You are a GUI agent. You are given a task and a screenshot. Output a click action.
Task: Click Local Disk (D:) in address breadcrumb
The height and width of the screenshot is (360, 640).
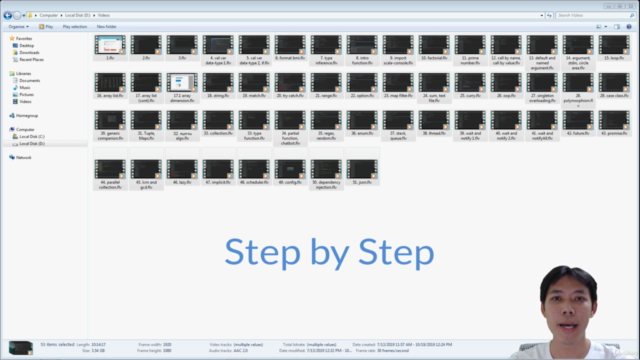(x=78, y=15)
